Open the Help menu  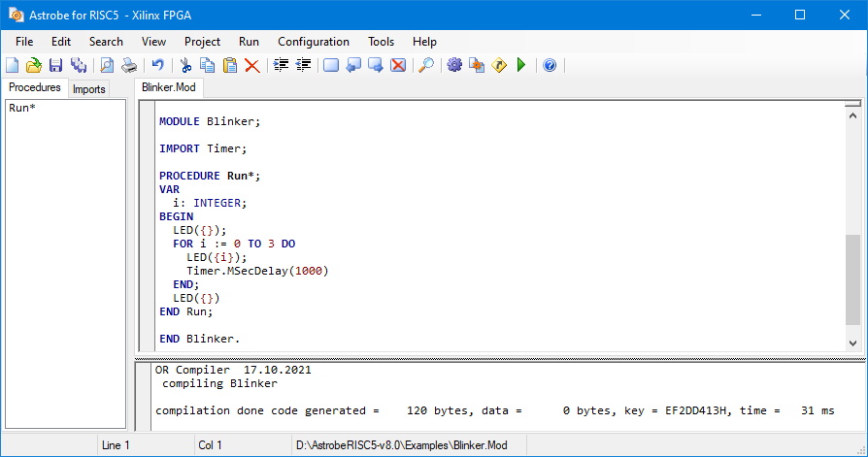pos(424,42)
